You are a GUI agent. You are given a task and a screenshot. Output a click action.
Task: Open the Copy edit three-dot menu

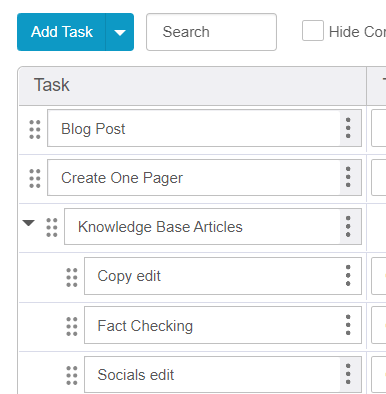pos(348,276)
